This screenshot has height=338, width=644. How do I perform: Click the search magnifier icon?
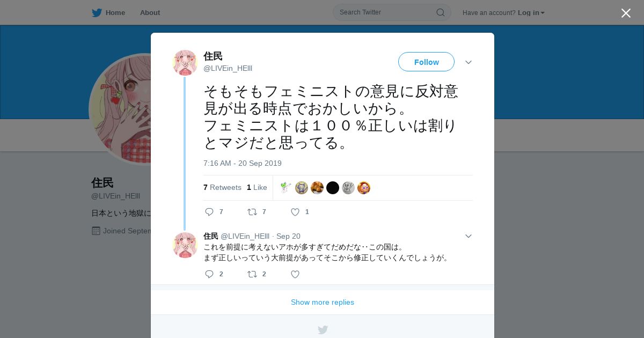(440, 12)
